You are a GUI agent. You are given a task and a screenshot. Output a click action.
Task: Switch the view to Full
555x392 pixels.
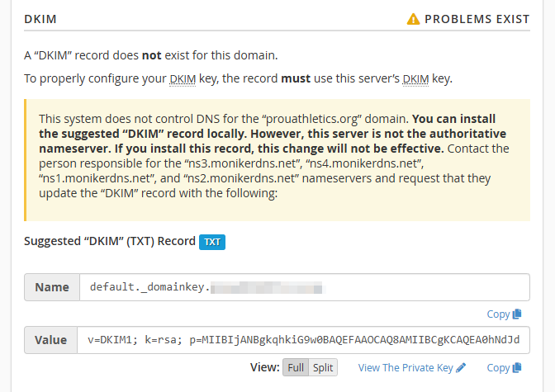click(x=296, y=367)
